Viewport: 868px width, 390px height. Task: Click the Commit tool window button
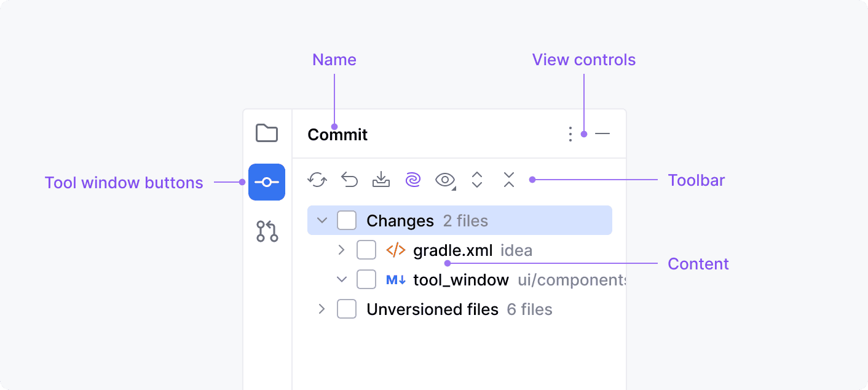[x=267, y=182]
